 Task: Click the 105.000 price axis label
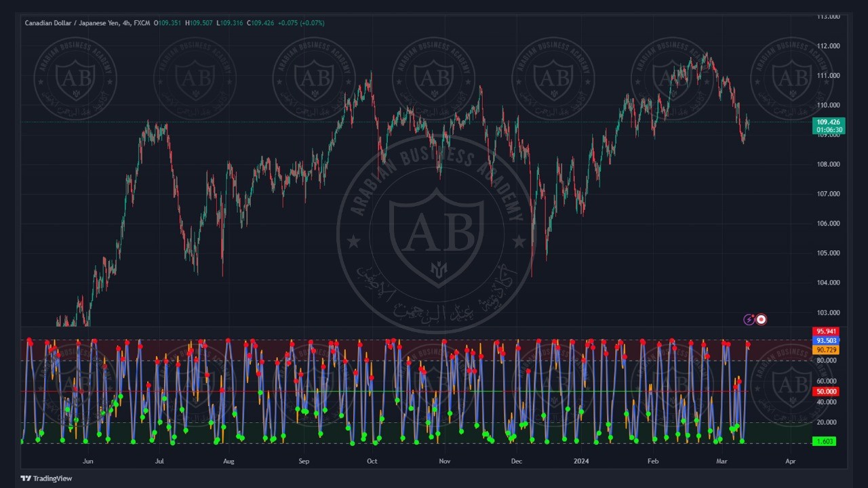pyautogui.click(x=828, y=253)
